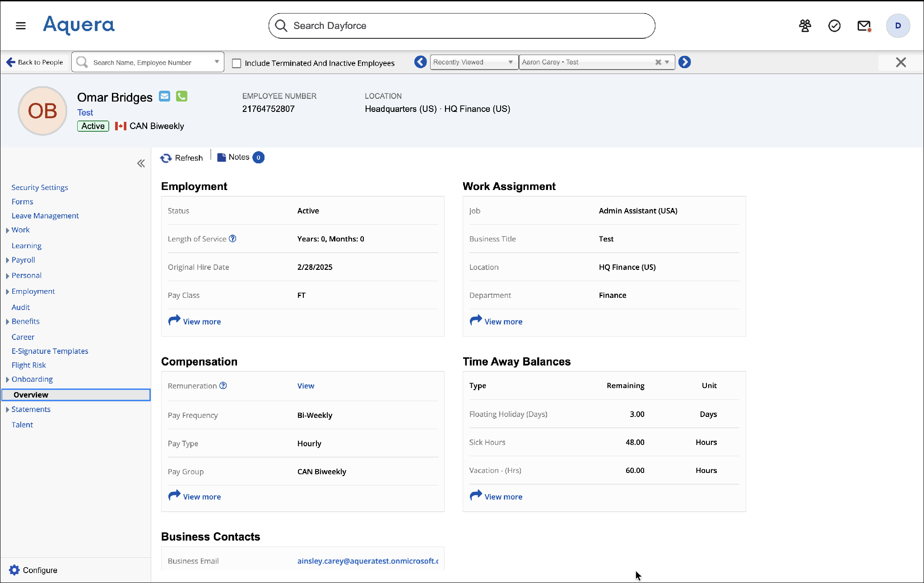Click the OB employee avatar

coord(42,111)
